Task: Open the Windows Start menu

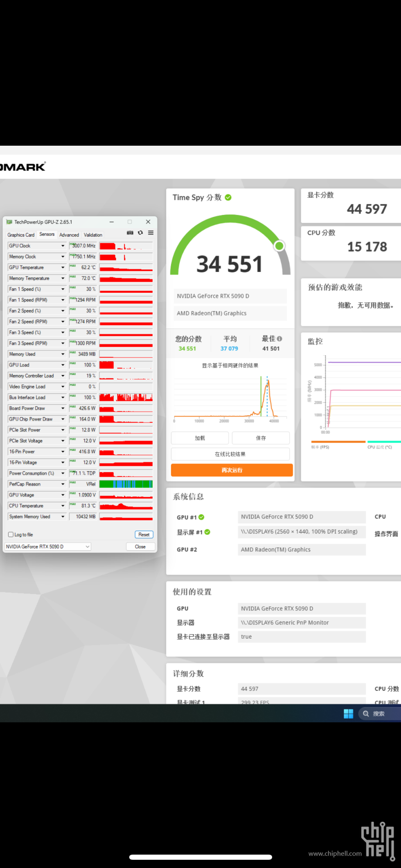Action: (349, 714)
